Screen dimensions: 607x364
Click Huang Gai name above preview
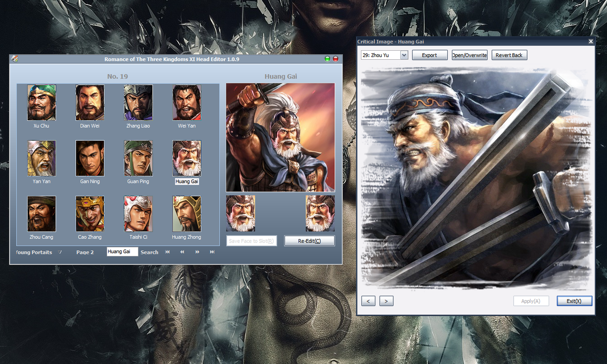tap(281, 76)
